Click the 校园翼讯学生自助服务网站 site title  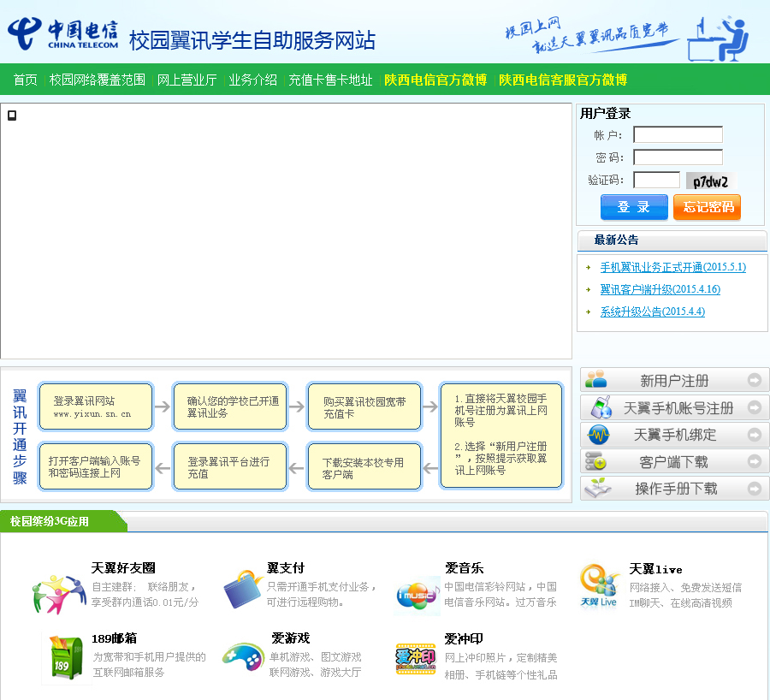pos(252,40)
